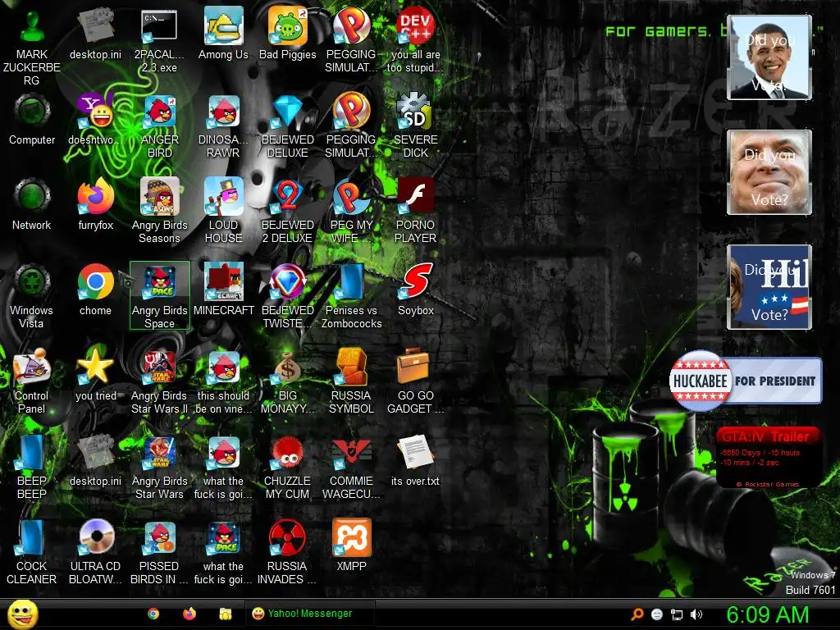
Task: Open BEJEWED 2 DELUXE shortcut
Action: 288,211
